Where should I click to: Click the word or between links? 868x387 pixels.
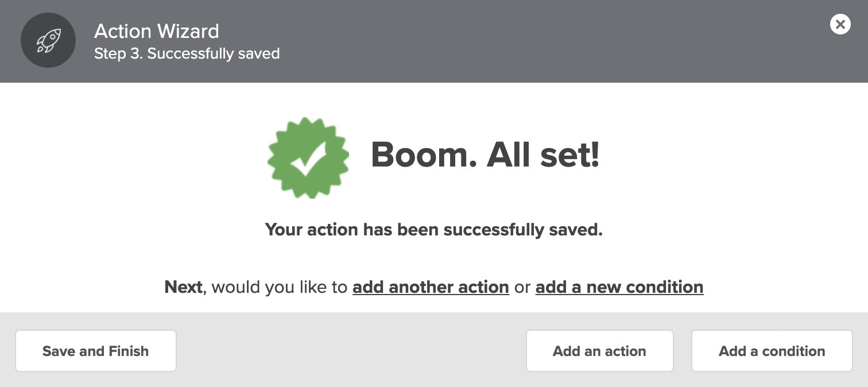pos(522,287)
